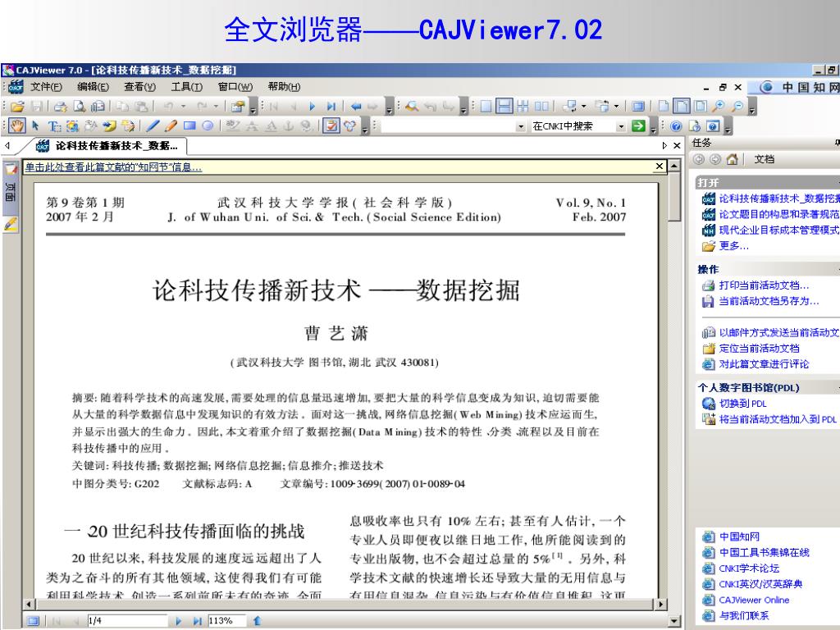Select the blue line drawing tool
Viewport: 840px width, 630px height.
pyautogui.click(x=153, y=126)
